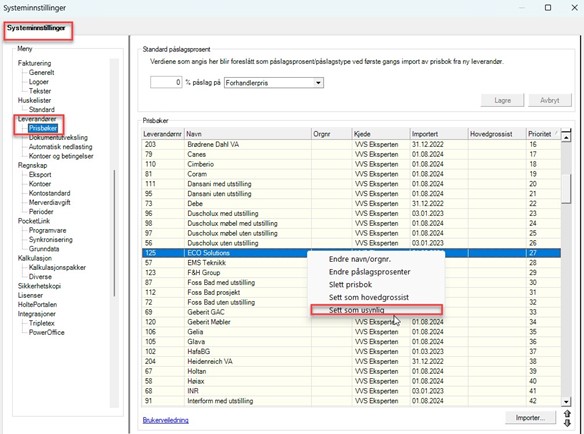Open Perioder tree item
This screenshot has width=584, height=434.
41,212
